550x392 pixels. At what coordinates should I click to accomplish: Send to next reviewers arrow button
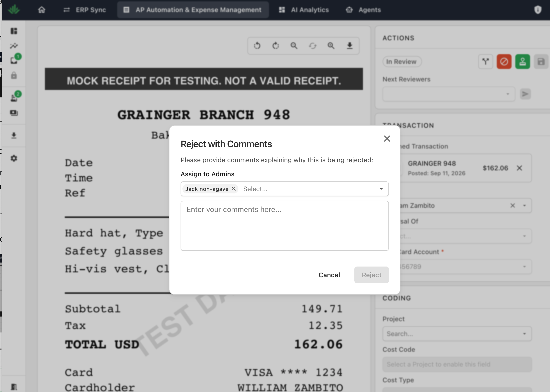click(x=525, y=94)
